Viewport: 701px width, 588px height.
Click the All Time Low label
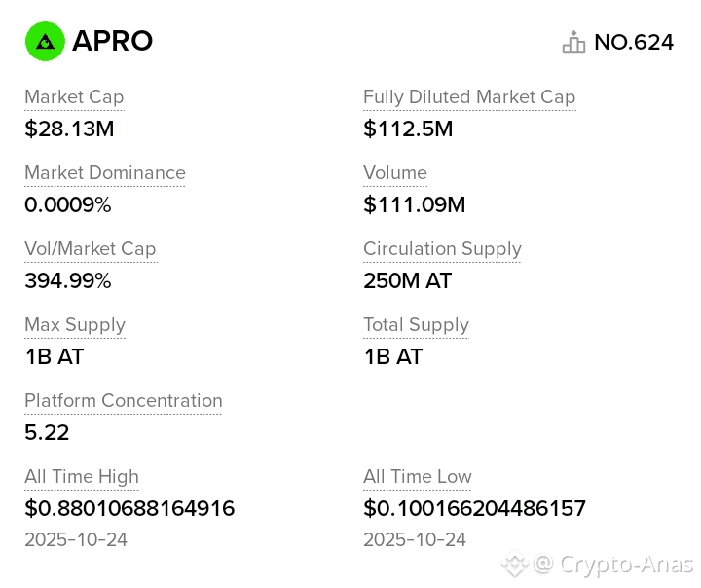418,477
